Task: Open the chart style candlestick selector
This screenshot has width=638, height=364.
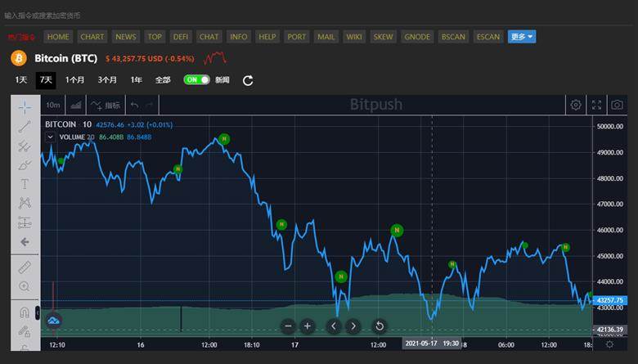Action: [x=76, y=106]
